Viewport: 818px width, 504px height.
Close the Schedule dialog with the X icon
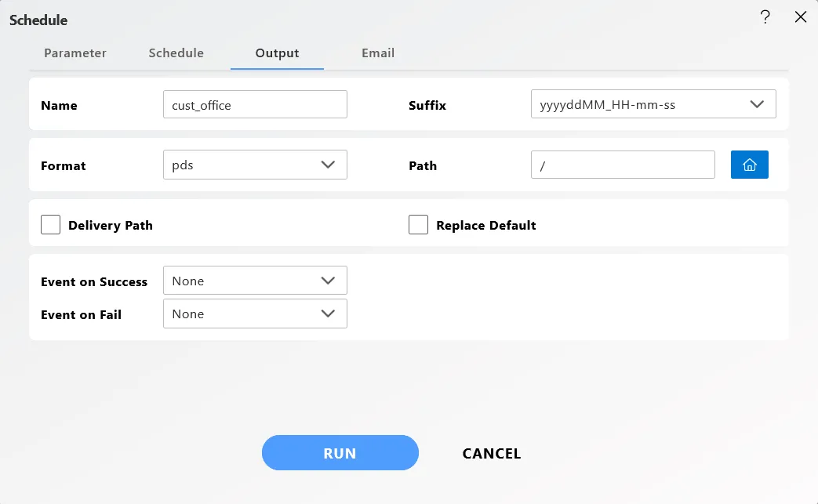coord(800,17)
